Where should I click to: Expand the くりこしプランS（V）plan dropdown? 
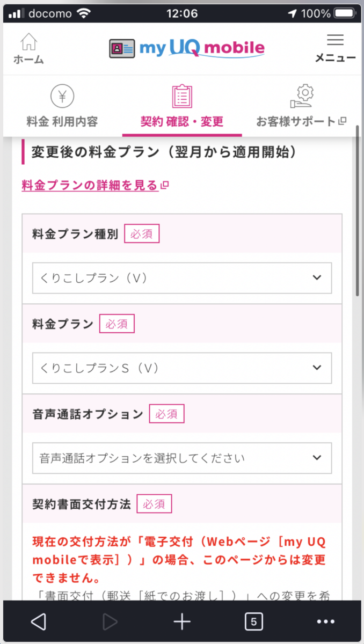[x=182, y=368]
